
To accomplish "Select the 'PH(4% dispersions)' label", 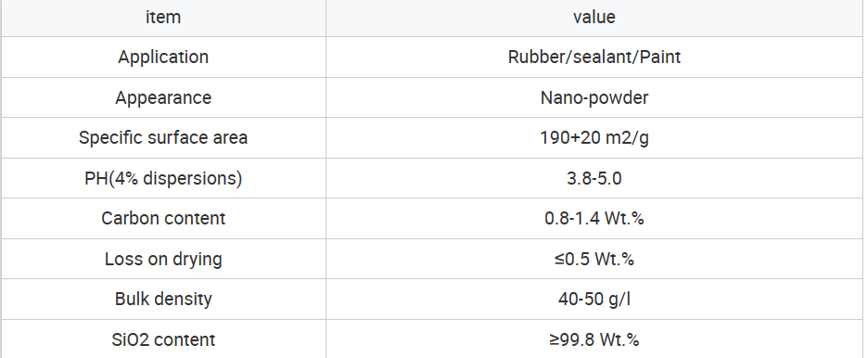I will [163, 178].
